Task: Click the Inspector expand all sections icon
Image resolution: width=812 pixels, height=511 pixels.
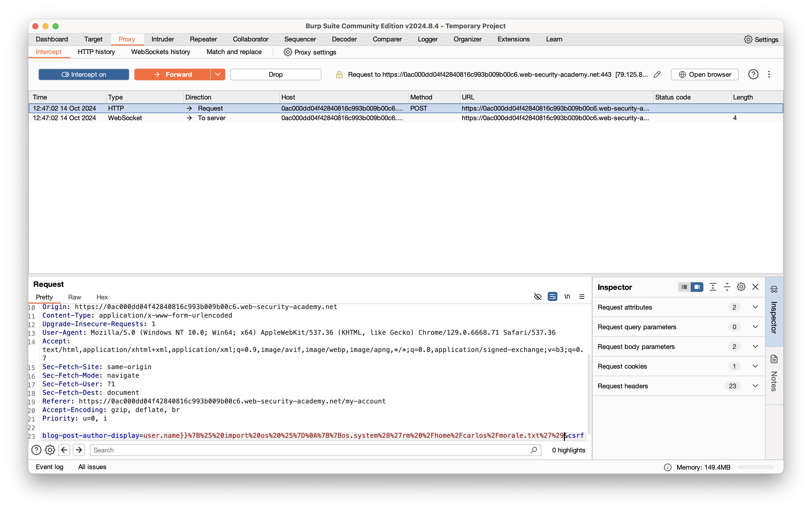Action: [712, 287]
